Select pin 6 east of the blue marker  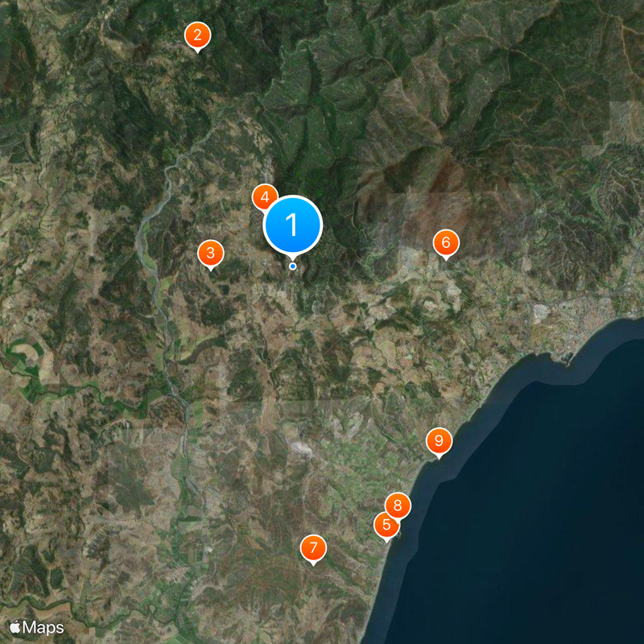[x=446, y=241]
